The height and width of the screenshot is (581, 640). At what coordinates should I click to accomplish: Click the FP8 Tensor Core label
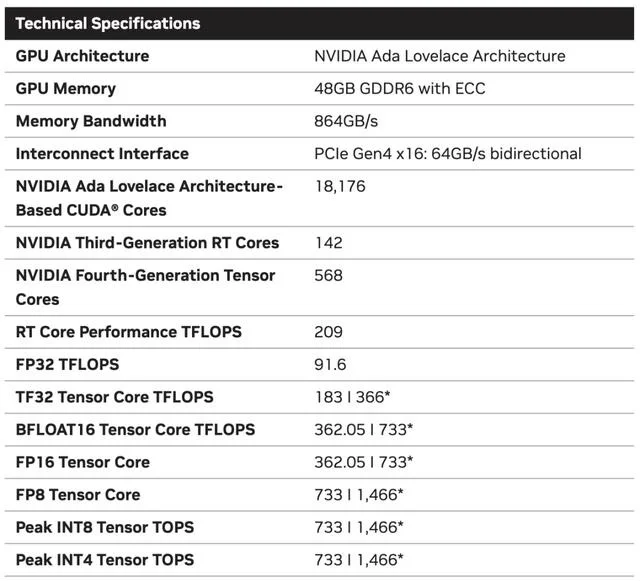tap(78, 494)
